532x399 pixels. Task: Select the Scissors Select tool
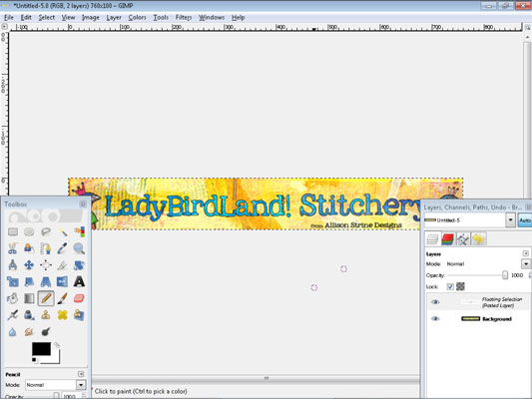tap(13, 248)
